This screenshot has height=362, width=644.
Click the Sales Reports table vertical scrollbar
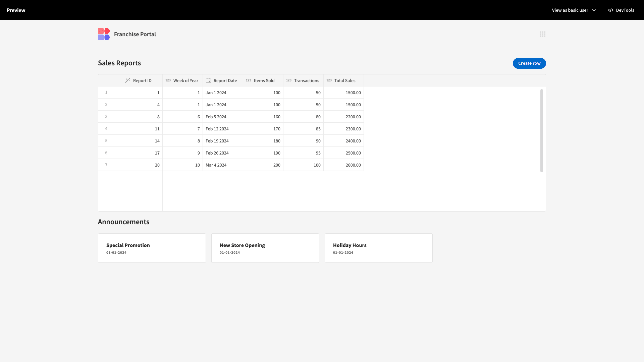click(541, 131)
